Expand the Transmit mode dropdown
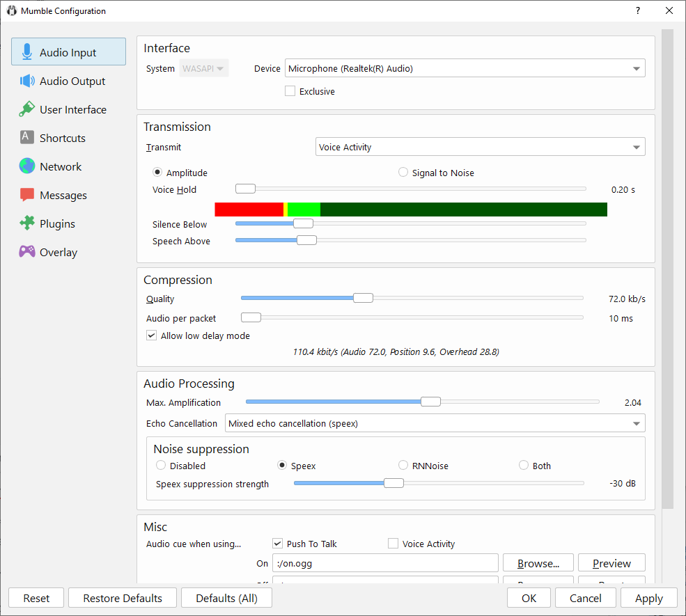 point(480,147)
